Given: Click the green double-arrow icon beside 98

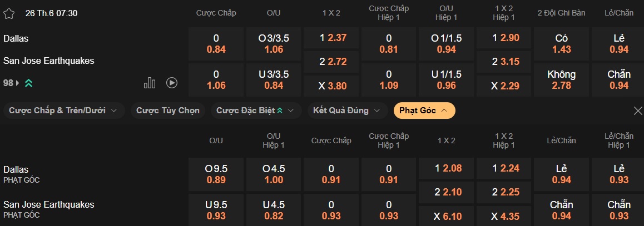Looking at the screenshot, I should [x=28, y=83].
